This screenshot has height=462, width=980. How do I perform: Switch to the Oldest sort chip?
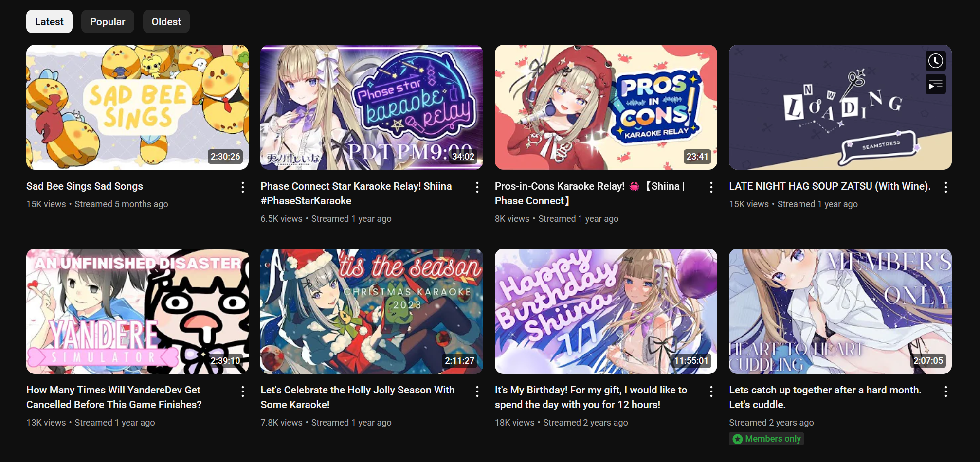coord(166,21)
